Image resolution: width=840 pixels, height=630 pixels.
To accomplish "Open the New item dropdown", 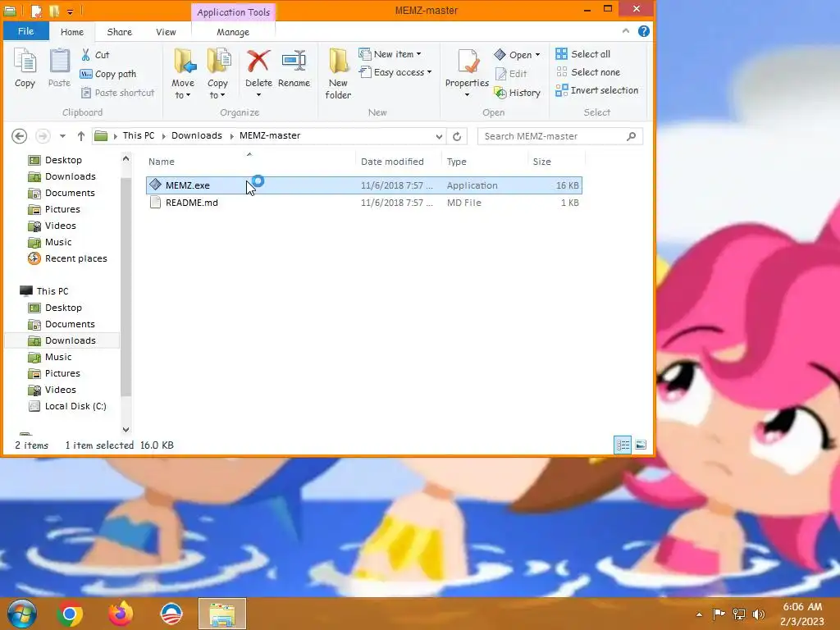I will click(390, 54).
